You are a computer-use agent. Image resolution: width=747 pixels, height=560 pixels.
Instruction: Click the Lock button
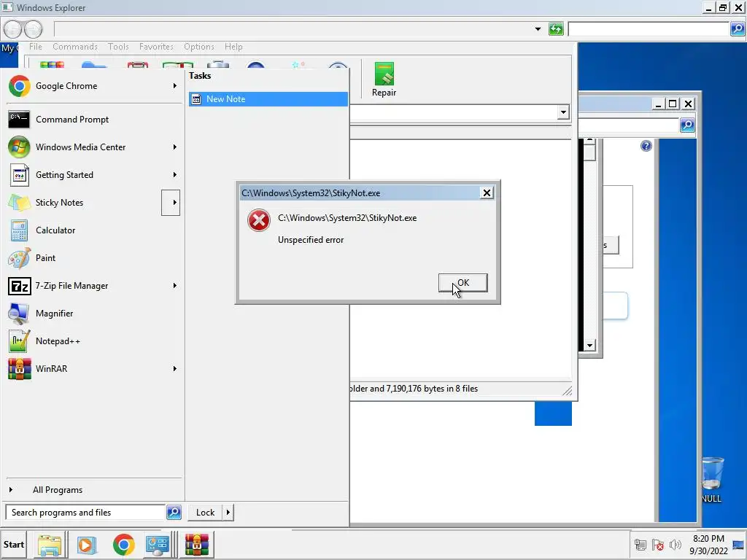pyautogui.click(x=205, y=513)
